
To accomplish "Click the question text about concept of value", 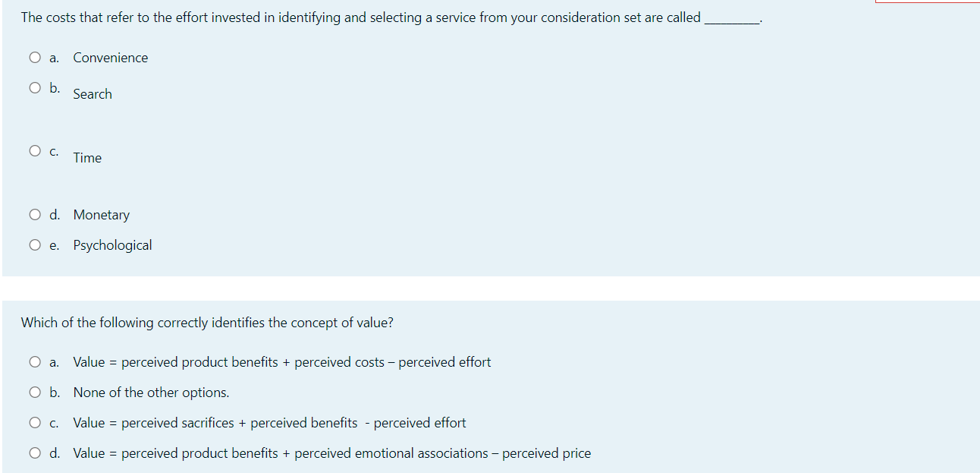I will (207, 323).
